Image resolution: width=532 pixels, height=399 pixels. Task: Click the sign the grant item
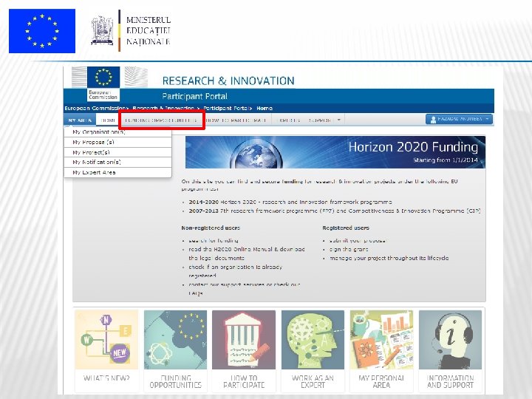(x=349, y=249)
